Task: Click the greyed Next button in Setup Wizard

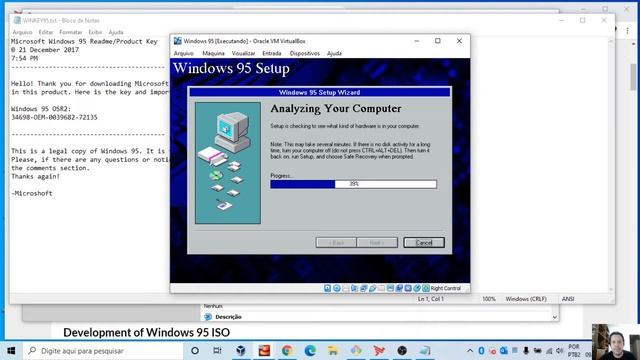Action: [377, 242]
